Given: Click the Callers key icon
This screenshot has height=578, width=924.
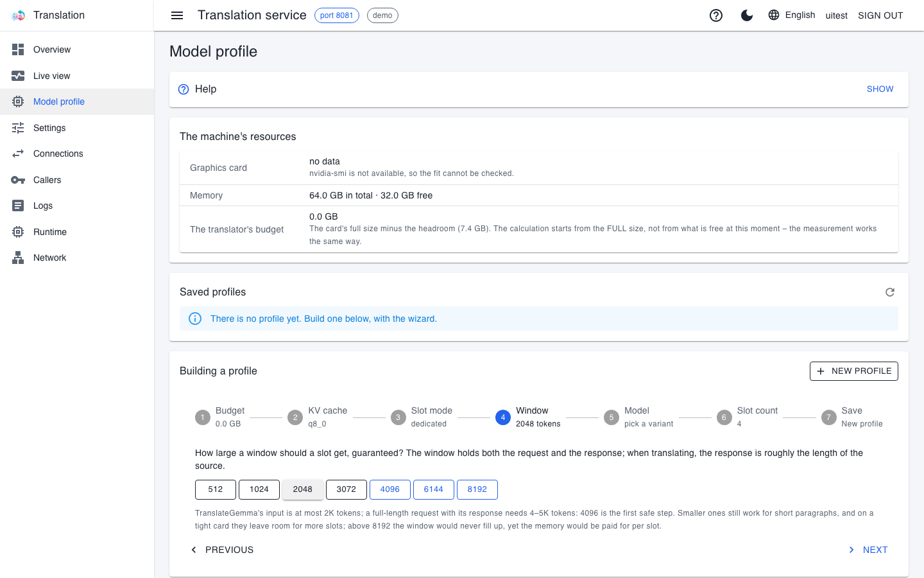Looking at the screenshot, I should click(x=18, y=180).
